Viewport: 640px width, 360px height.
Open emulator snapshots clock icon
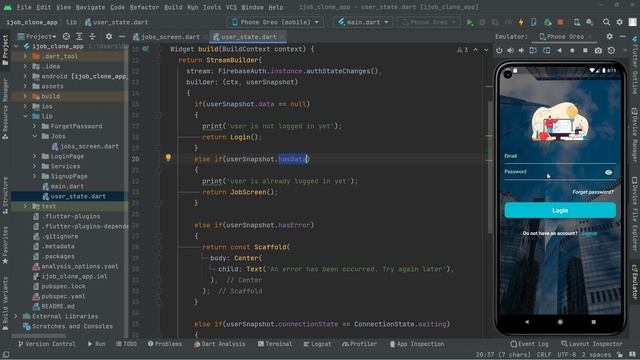(611, 51)
